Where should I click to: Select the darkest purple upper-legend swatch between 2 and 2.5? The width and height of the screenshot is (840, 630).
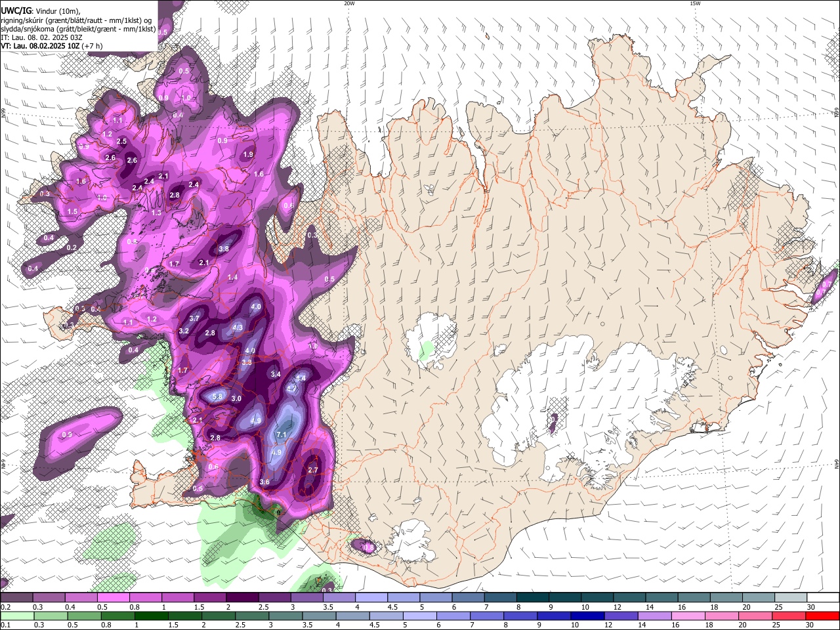[242, 598]
